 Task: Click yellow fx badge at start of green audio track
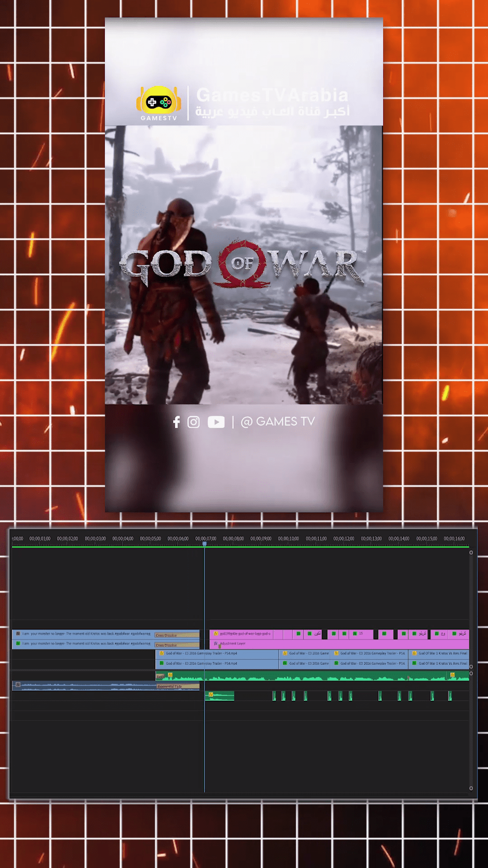pos(170,675)
